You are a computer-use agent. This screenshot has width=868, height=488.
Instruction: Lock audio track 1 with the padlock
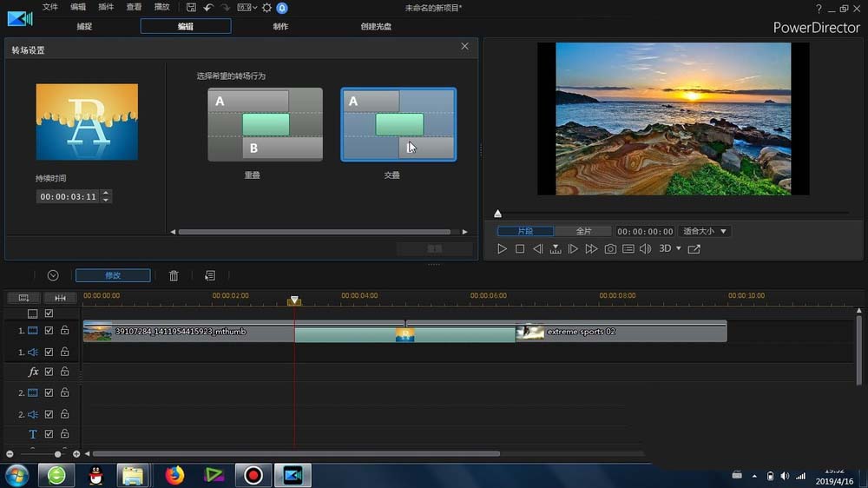point(64,352)
